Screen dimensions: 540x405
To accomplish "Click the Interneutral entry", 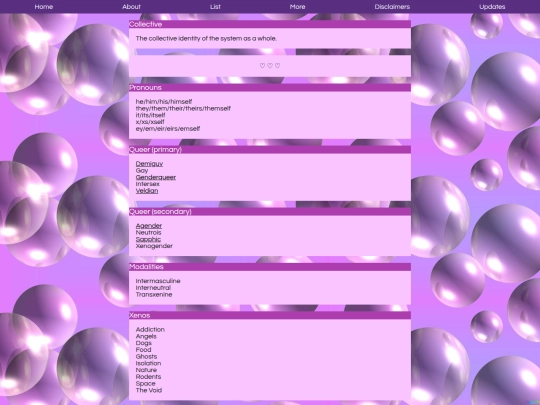I will (153, 288).
